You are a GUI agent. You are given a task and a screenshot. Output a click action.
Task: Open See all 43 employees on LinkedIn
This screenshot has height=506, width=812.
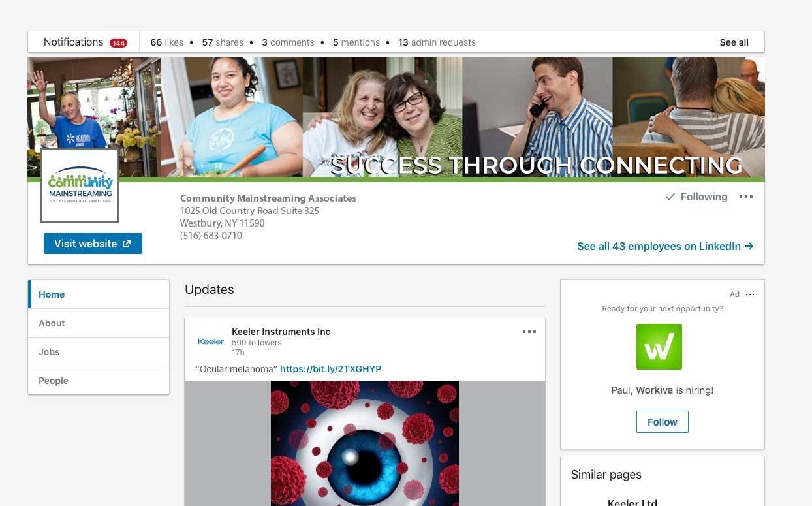(665, 246)
